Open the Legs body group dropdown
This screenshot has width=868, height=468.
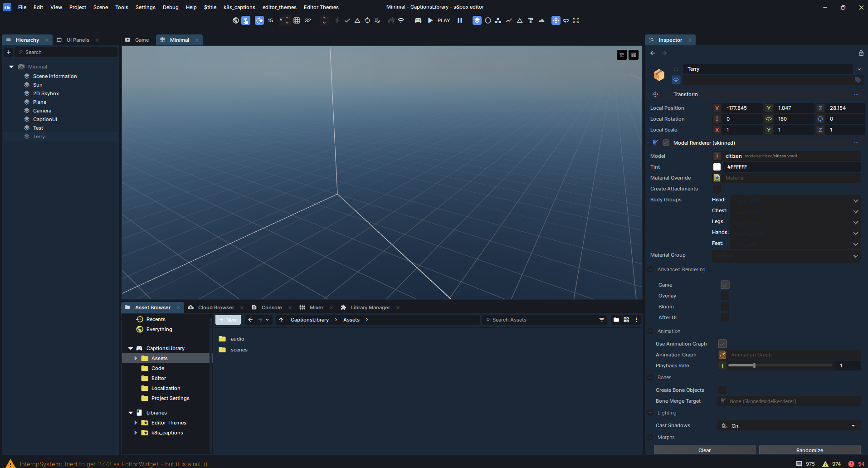795,222
